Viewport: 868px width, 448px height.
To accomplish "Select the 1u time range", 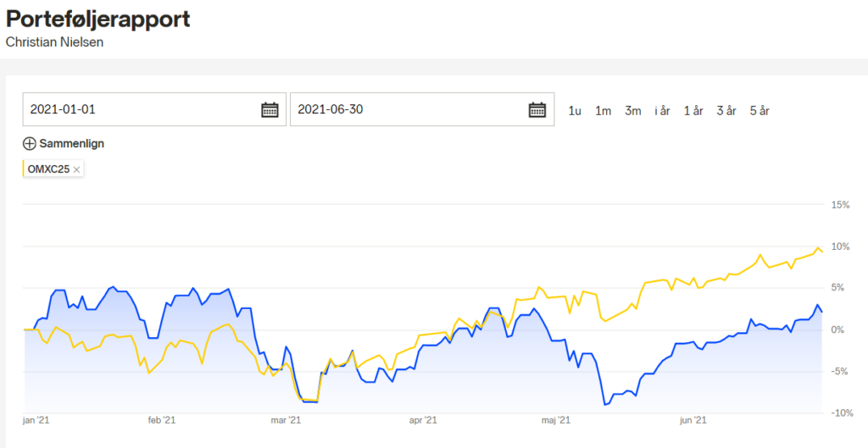I will tap(575, 111).
